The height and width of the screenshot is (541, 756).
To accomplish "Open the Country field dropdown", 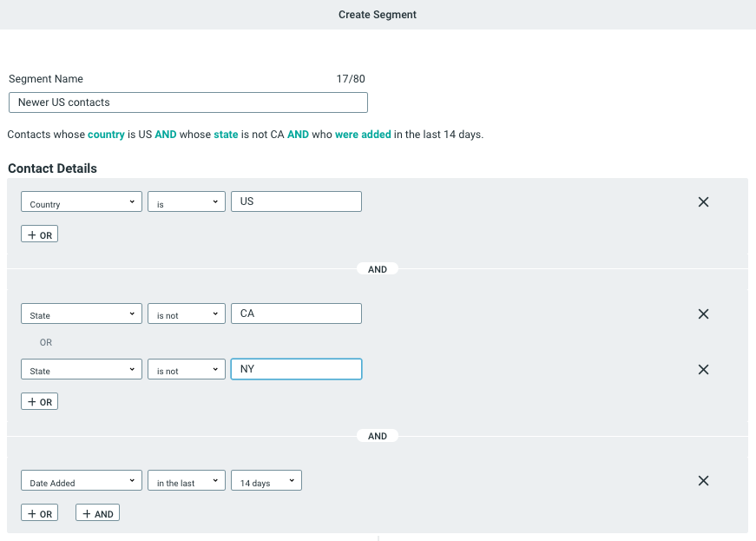I will (81, 201).
